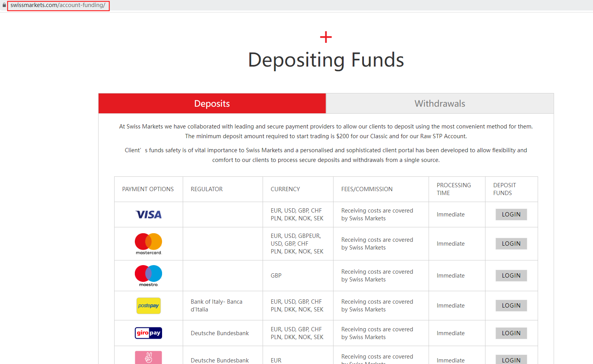This screenshot has width=593, height=364.
Task: Click the paragraph about client funds safety
Action: (326, 155)
